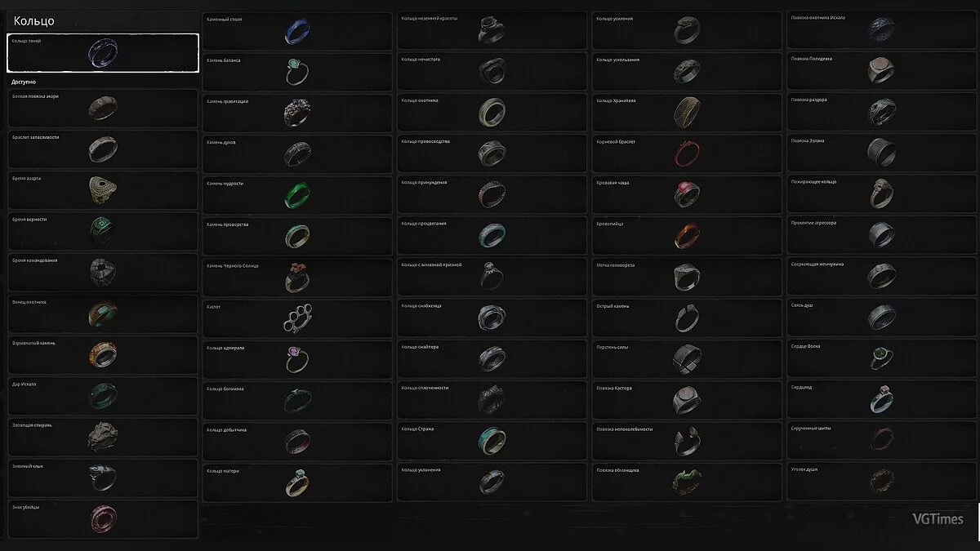Choose the Камень мудрости green ring
The width and height of the screenshot is (980, 551).
click(x=297, y=195)
